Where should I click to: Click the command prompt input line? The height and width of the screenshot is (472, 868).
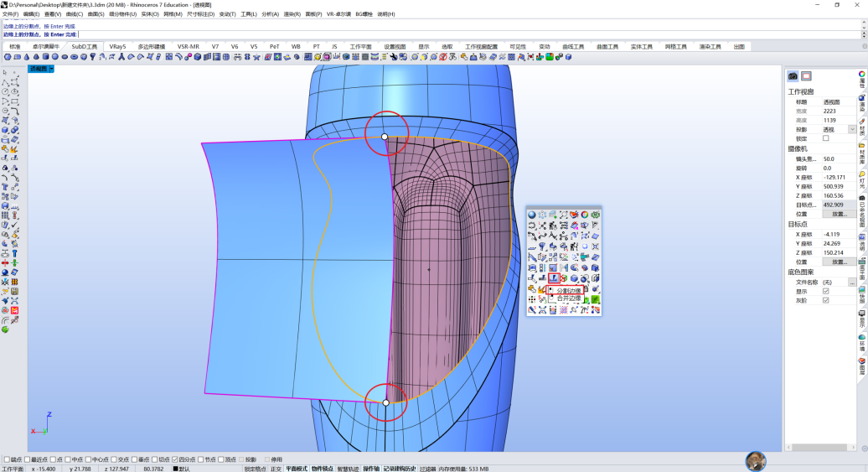(431, 34)
